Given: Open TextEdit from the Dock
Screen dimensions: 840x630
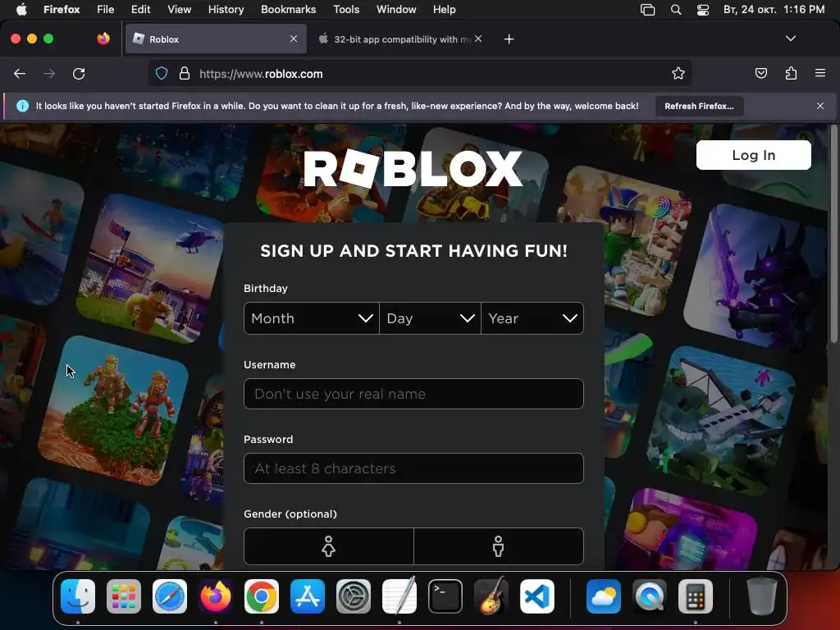Looking at the screenshot, I should [x=399, y=596].
